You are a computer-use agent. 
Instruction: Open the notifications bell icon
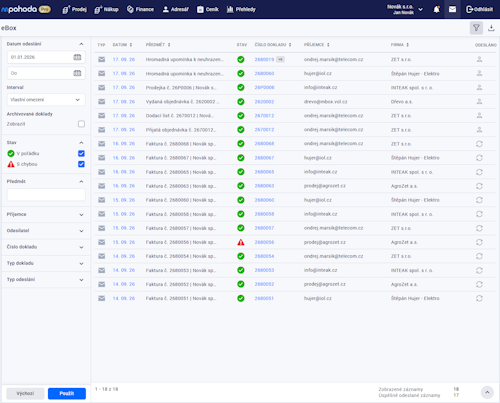[436, 9]
